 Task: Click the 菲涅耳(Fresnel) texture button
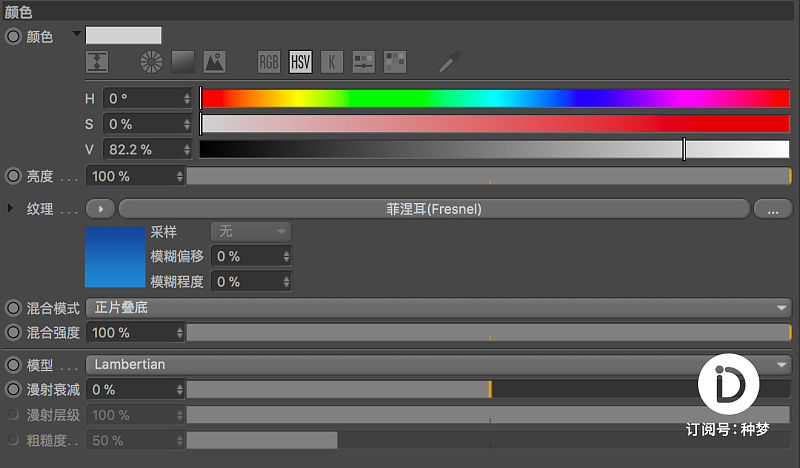434,209
